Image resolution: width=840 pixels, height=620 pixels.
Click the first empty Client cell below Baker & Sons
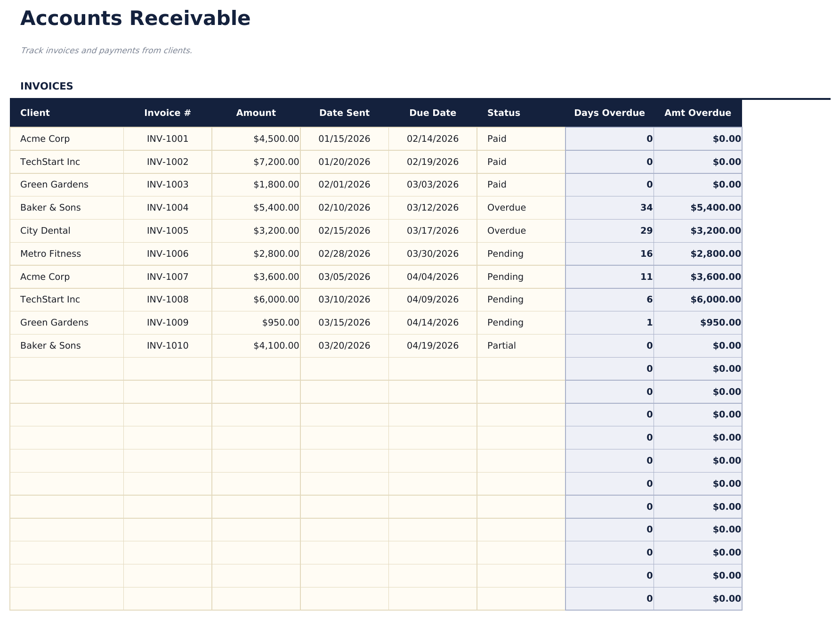point(66,368)
